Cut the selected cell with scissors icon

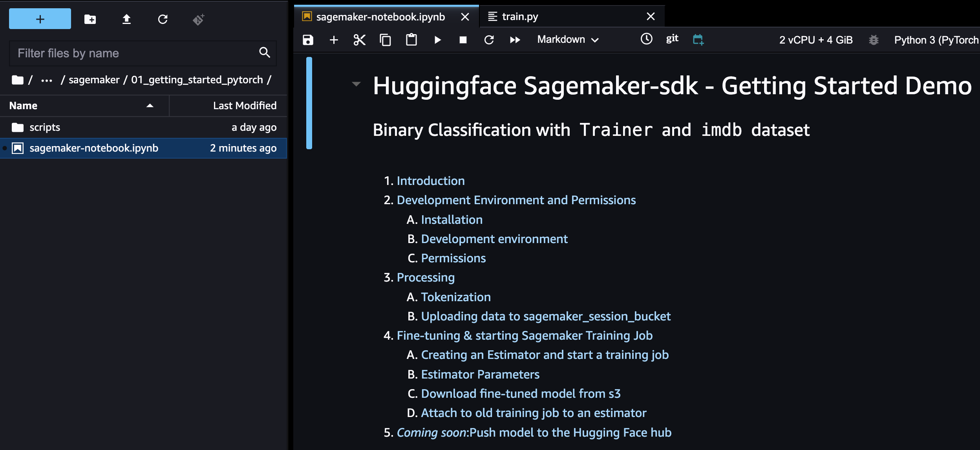(359, 40)
